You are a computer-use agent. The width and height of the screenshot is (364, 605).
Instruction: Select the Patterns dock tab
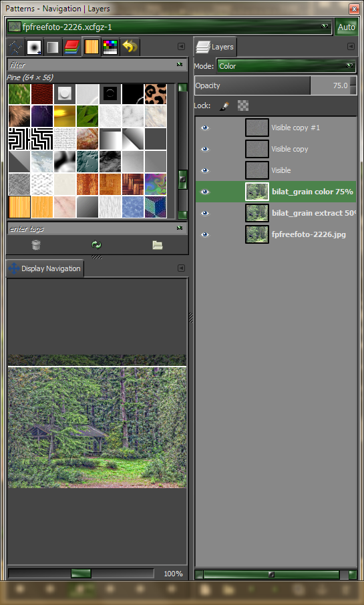(91, 47)
